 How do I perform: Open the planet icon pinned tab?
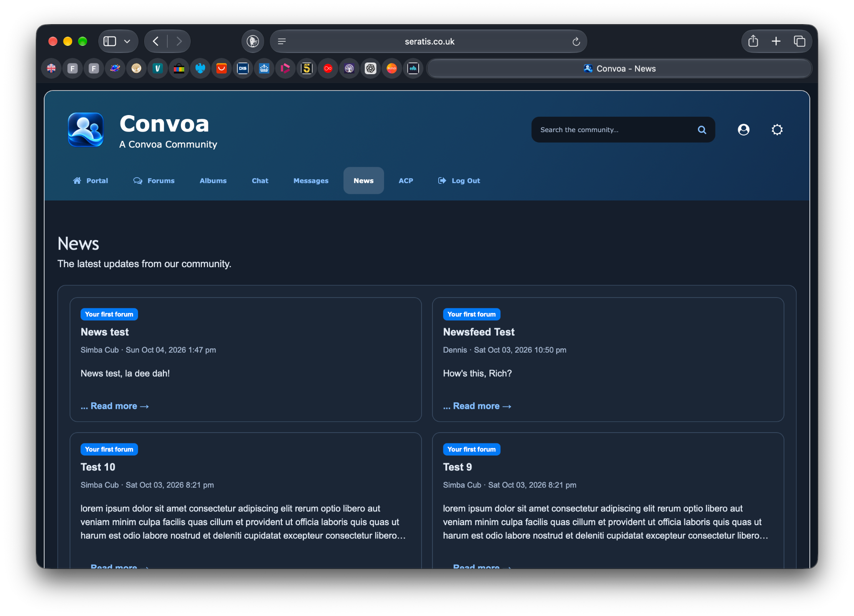click(x=115, y=68)
